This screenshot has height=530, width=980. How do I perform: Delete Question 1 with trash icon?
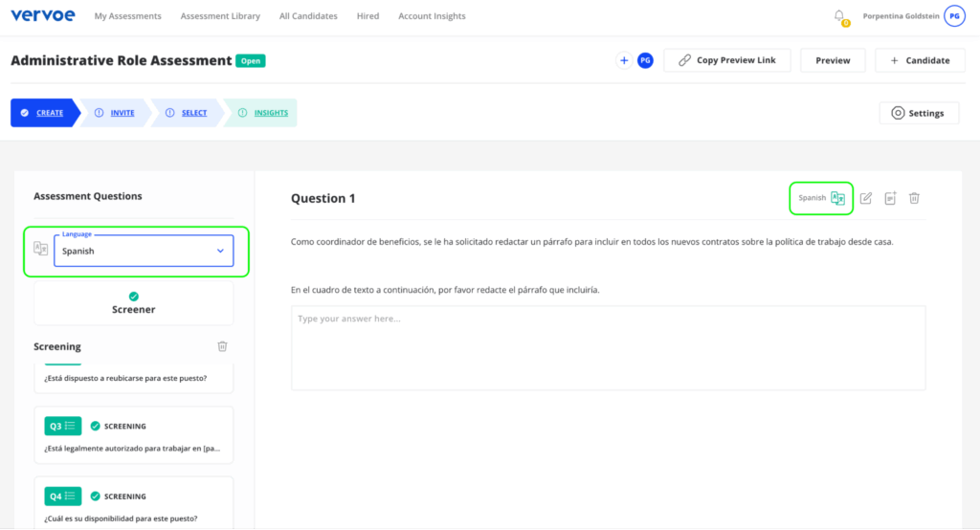(914, 198)
